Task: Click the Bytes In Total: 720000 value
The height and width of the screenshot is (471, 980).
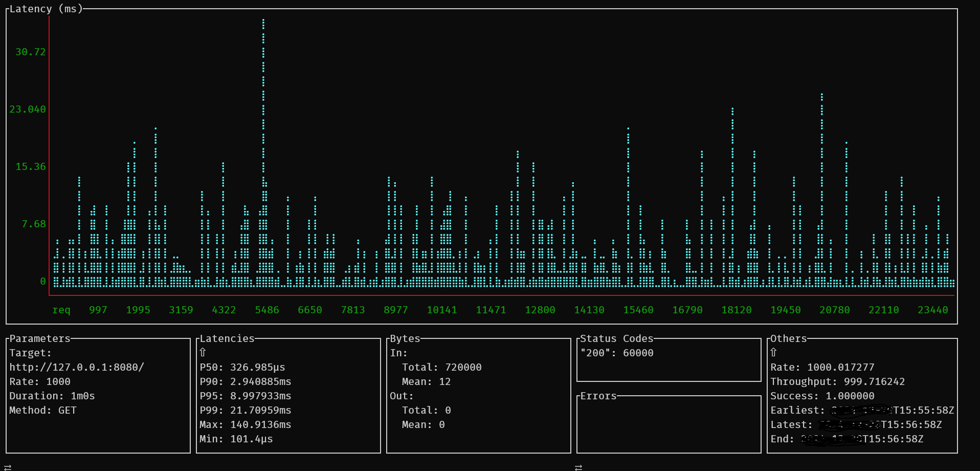Action: click(442, 367)
